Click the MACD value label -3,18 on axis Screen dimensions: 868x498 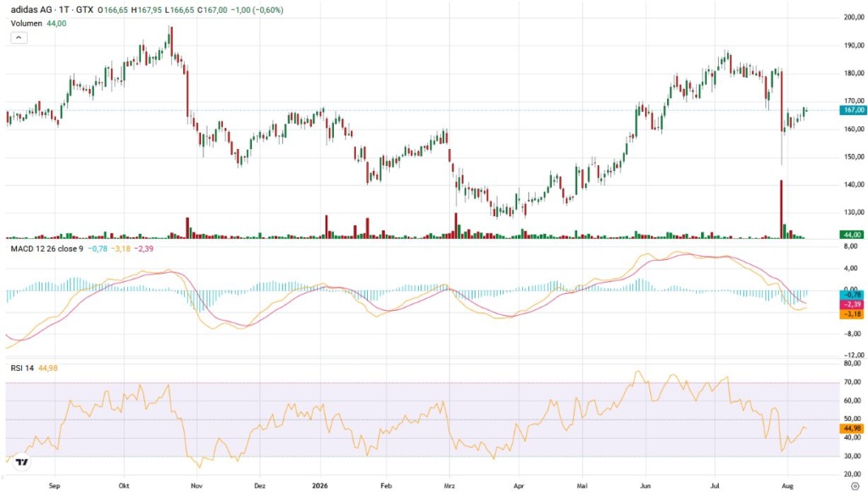pos(853,314)
